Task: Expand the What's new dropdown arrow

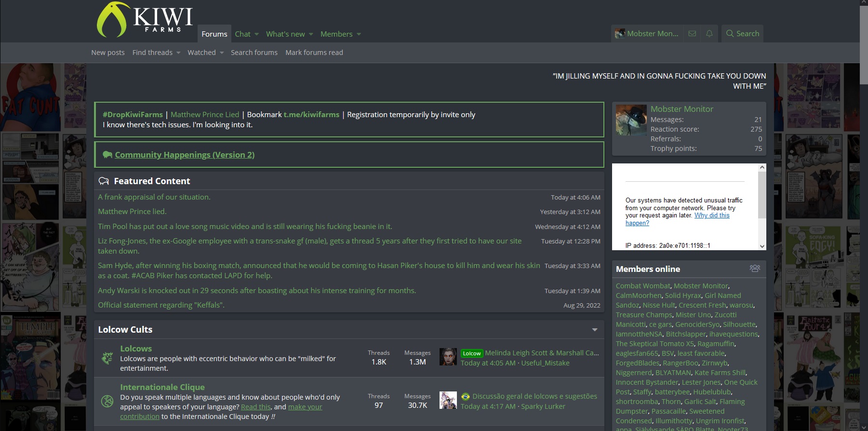Action: 311,34
